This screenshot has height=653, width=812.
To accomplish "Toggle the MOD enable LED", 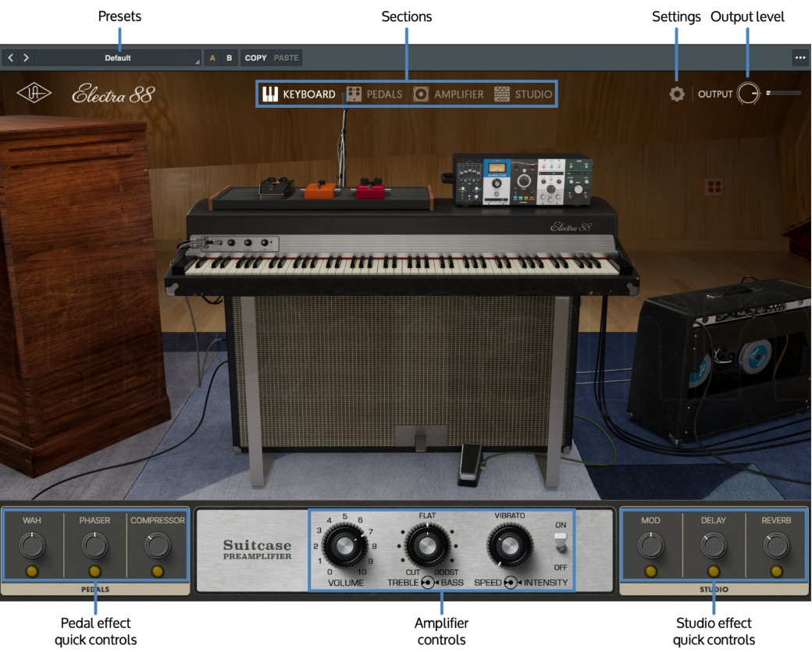I will 650,572.
